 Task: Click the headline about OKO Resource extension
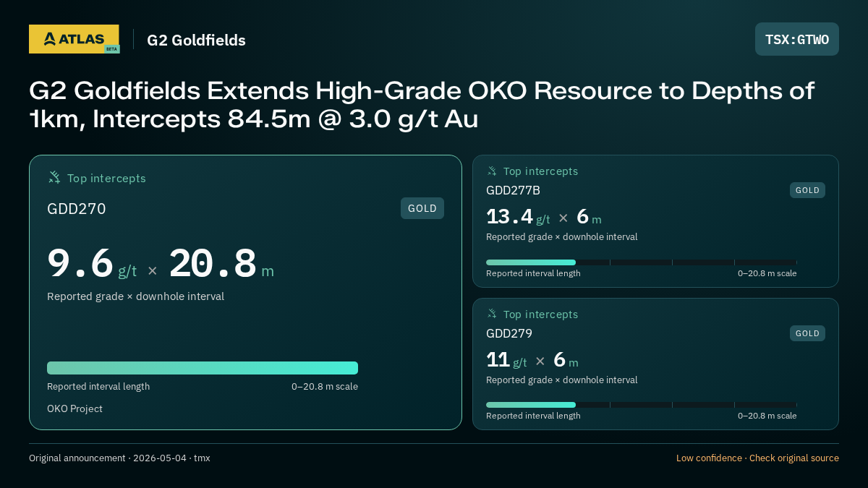pyautogui.click(x=422, y=105)
